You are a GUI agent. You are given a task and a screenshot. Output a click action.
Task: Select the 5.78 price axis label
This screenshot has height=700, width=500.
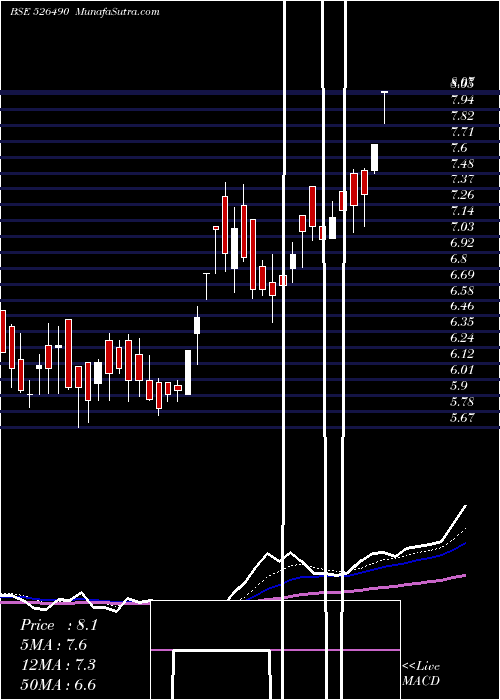462,402
